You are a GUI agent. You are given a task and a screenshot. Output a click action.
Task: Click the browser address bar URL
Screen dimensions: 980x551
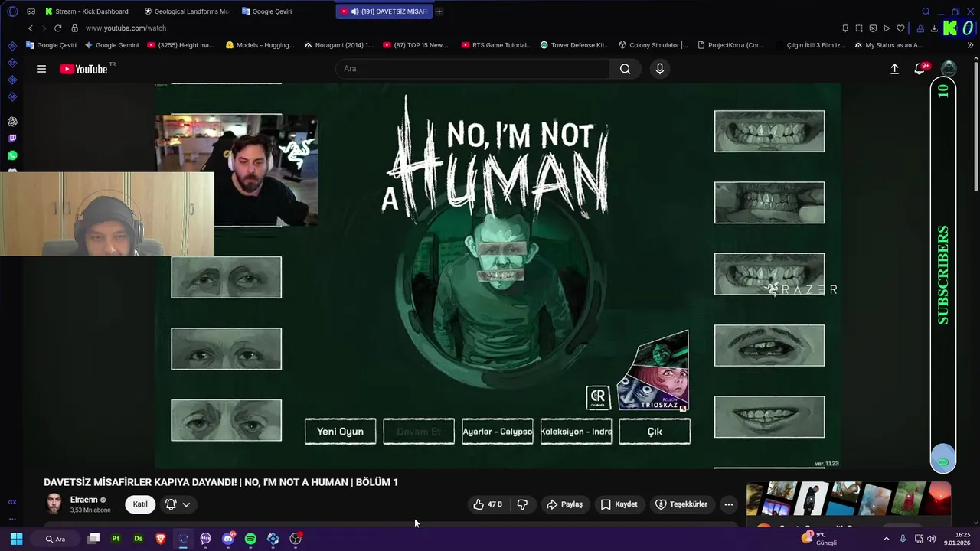[x=126, y=28]
